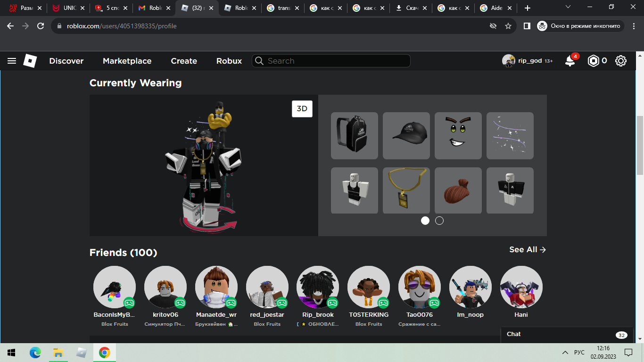Click the Roblox logo home icon
The width and height of the screenshot is (644, 362).
[30, 61]
